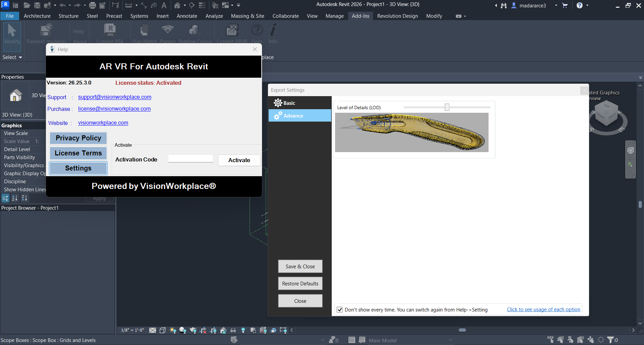Screen dimensions: 644x345
Task: Open the view scale 1/8" = 1'-0" selector
Action: (132, 330)
